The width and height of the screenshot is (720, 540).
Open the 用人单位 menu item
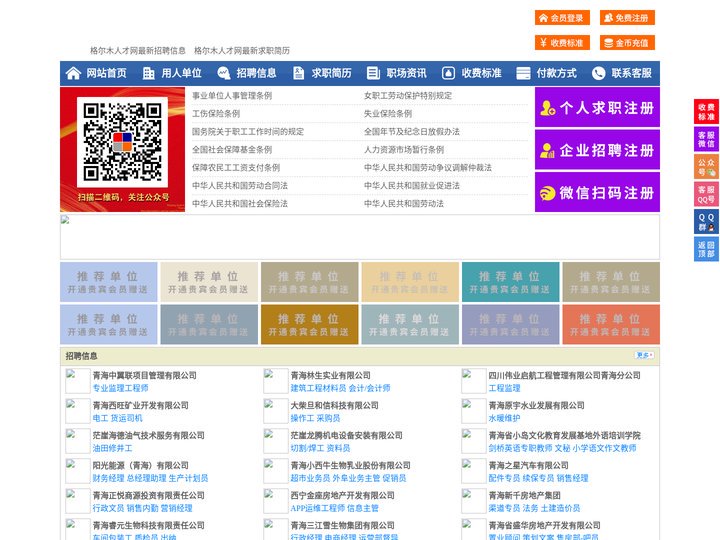click(181, 73)
